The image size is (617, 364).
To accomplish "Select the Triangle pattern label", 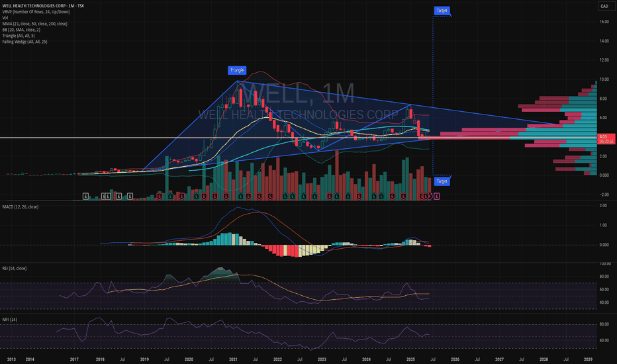I will [x=237, y=70].
